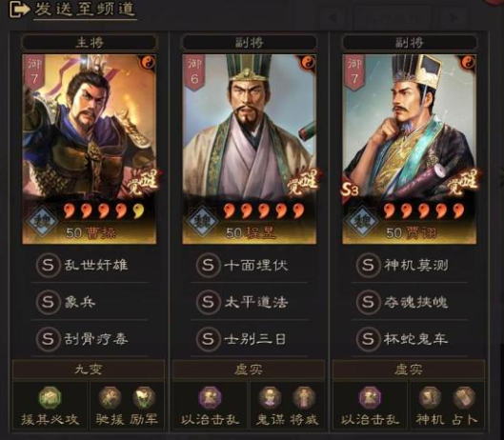The image size is (504, 440).
Task: Click the 将威 tactic icon
Action: [304, 397]
